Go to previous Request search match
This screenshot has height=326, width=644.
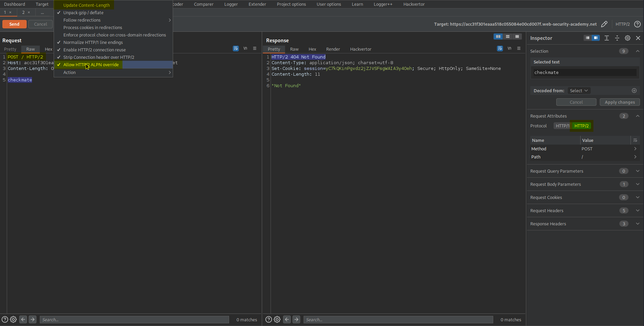[x=23, y=319]
